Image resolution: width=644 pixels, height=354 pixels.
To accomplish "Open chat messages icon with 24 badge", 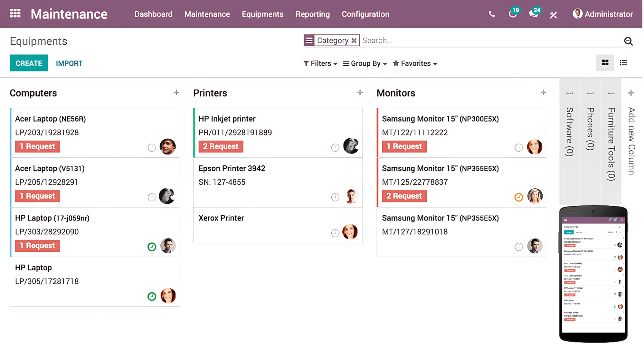I will tap(533, 14).
